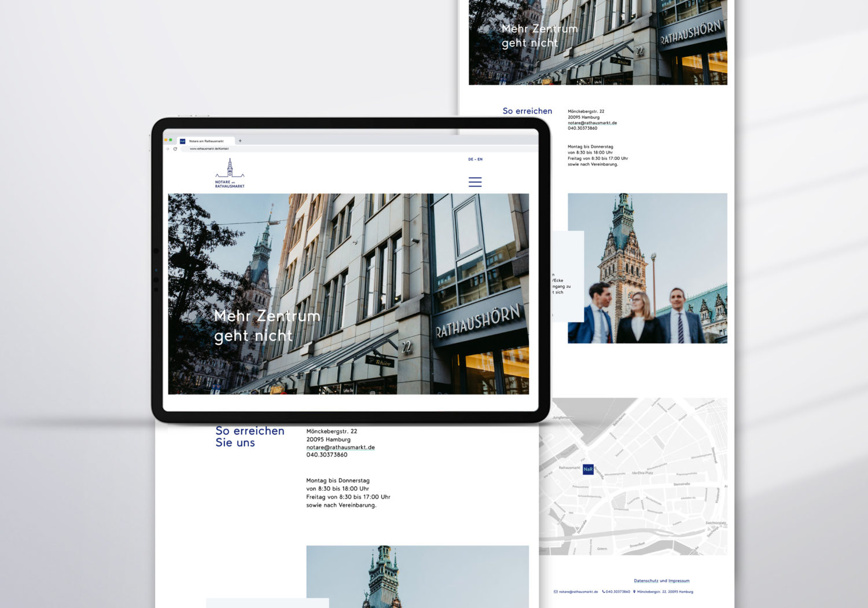Click 'Mönckebergstr. 22' in the right page contact block
This screenshot has height=608, width=868.
(x=586, y=111)
